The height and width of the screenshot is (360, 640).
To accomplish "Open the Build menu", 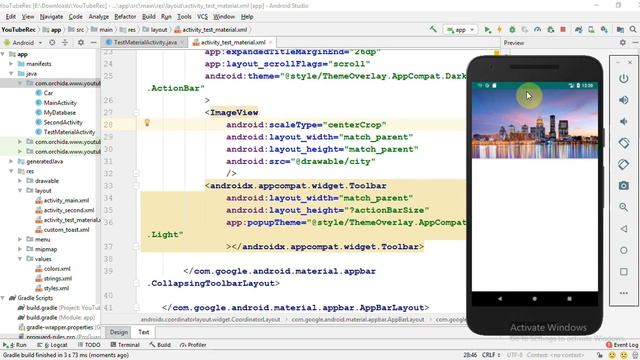I will coord(149,17).
